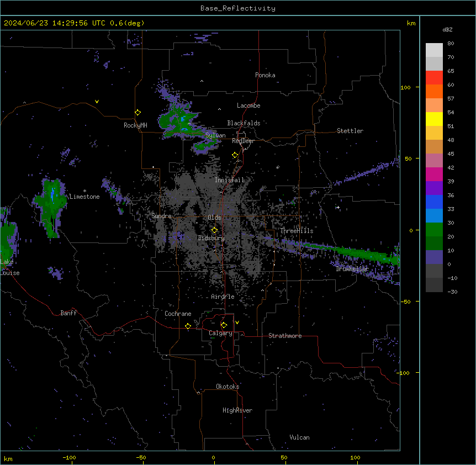
Task: Click the Olds label
Action: 214,218
